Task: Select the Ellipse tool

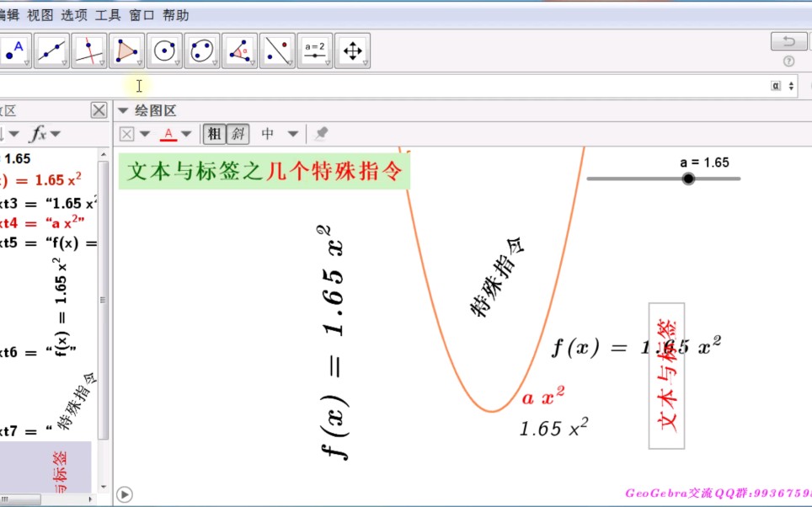Action: pos(201,50)
